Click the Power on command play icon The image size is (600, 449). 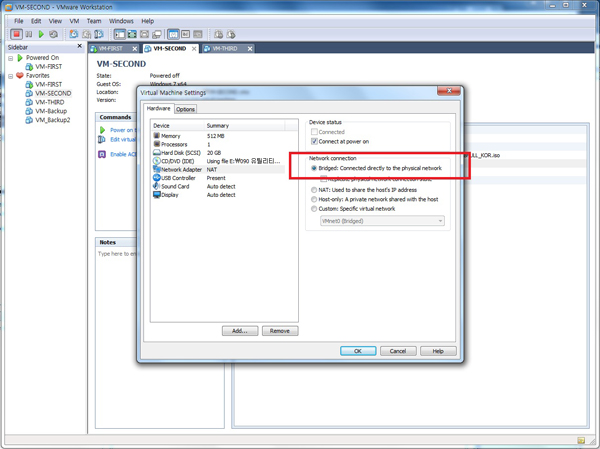102,130
